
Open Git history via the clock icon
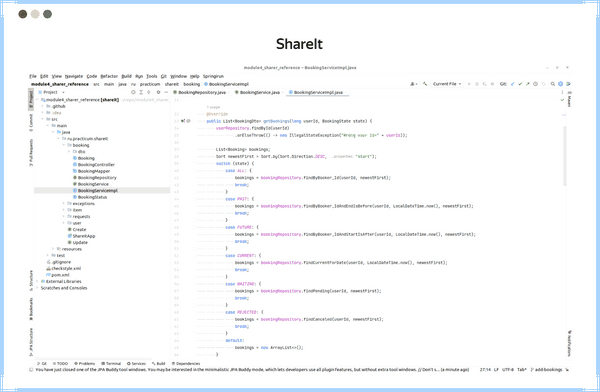(x=535, y=84)
